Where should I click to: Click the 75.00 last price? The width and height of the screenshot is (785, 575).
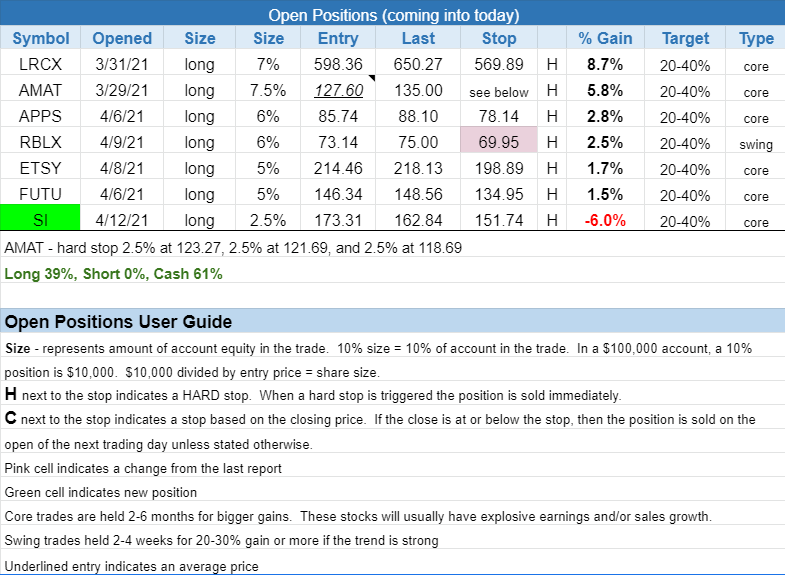pos(418,142)
